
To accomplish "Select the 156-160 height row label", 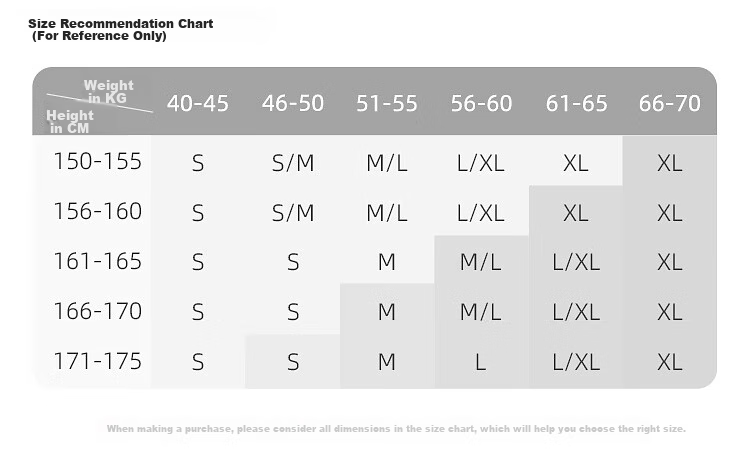I will 98,211.
